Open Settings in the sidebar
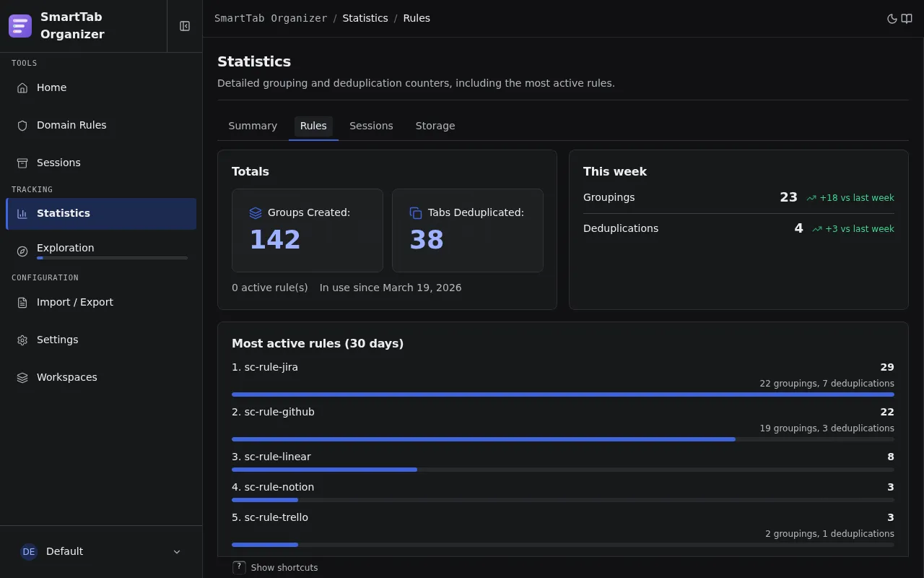Image resolution: width=924 pixels, height=578 pixels. click(101, 340)
